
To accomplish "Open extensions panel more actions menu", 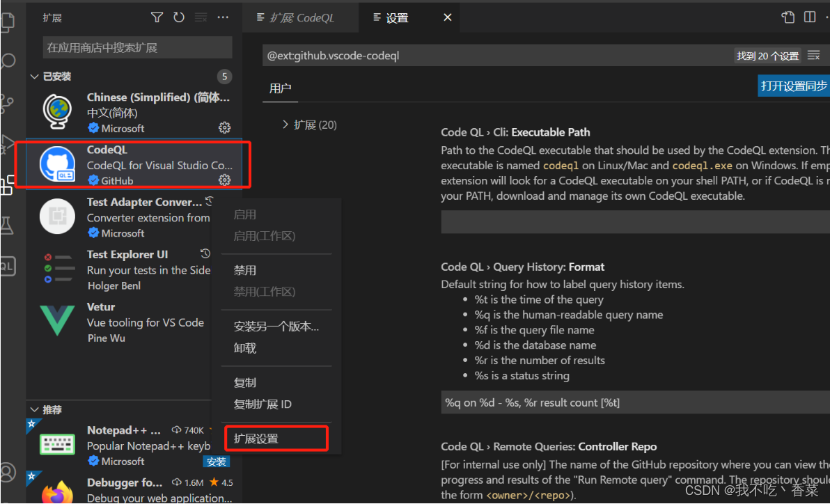I will pos(223,17).
